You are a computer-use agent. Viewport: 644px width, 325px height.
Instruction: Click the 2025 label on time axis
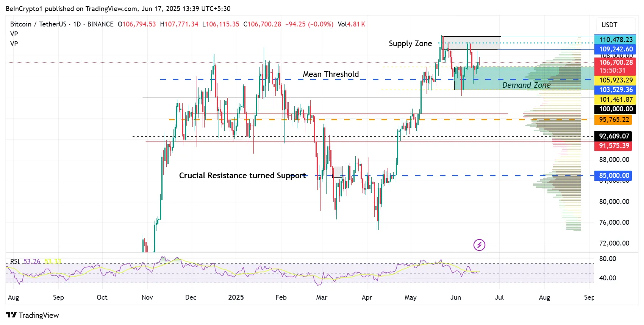(236, 297)
